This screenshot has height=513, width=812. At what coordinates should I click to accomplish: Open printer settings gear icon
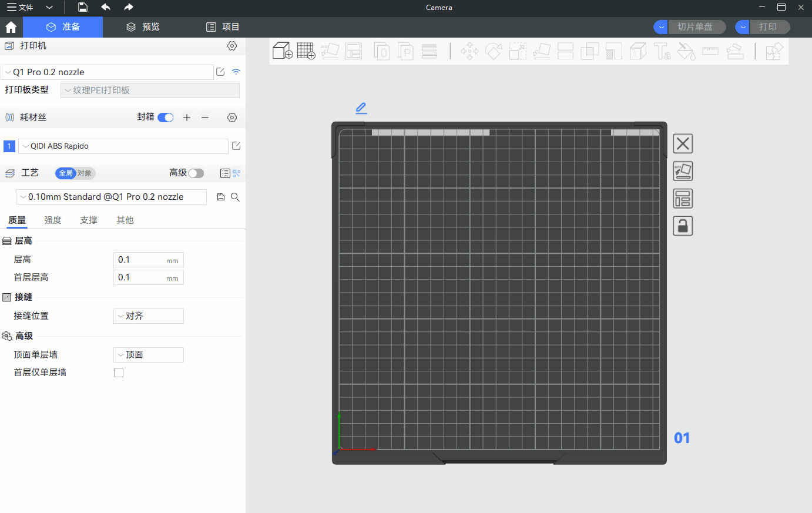tap(232, 46)
